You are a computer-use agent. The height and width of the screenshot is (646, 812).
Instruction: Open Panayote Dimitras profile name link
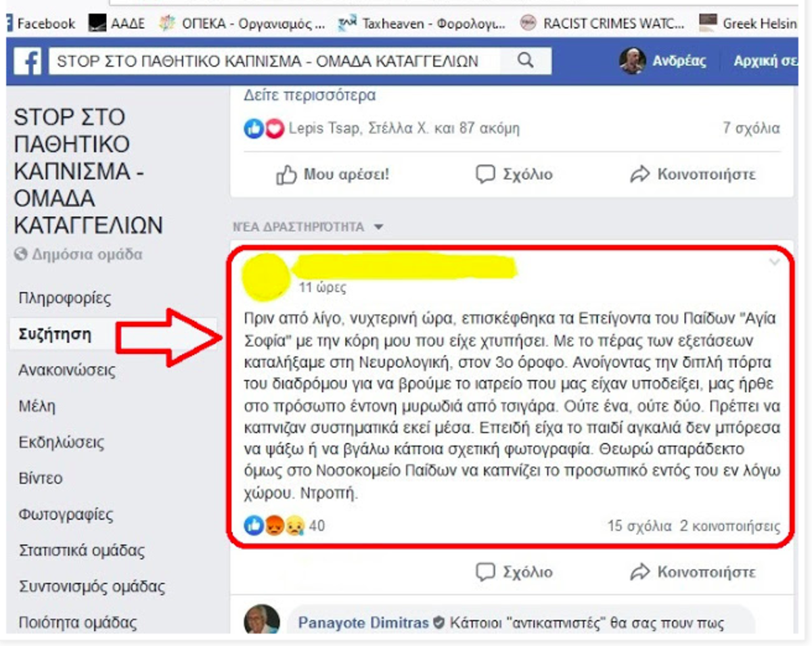tap(363, 623)
